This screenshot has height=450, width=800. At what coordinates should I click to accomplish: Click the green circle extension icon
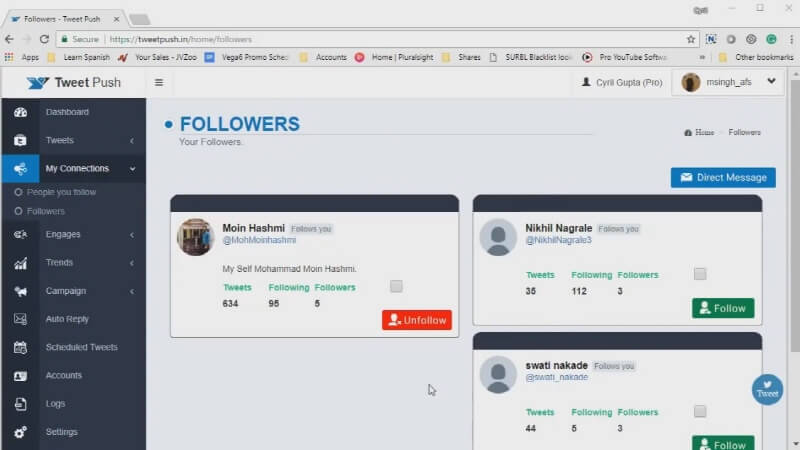coord(771,39)
